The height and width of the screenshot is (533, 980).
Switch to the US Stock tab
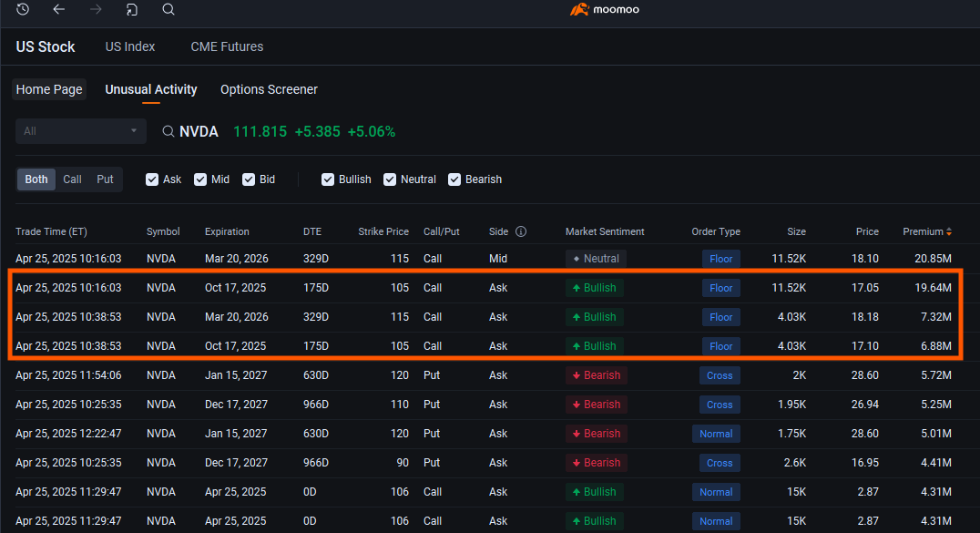coord(45,46)
